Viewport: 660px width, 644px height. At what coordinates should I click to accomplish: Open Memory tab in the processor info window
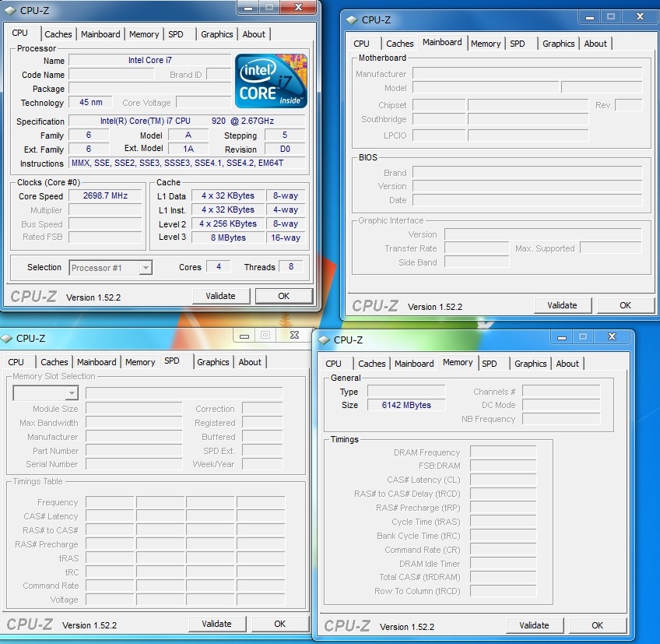point(144,34)
